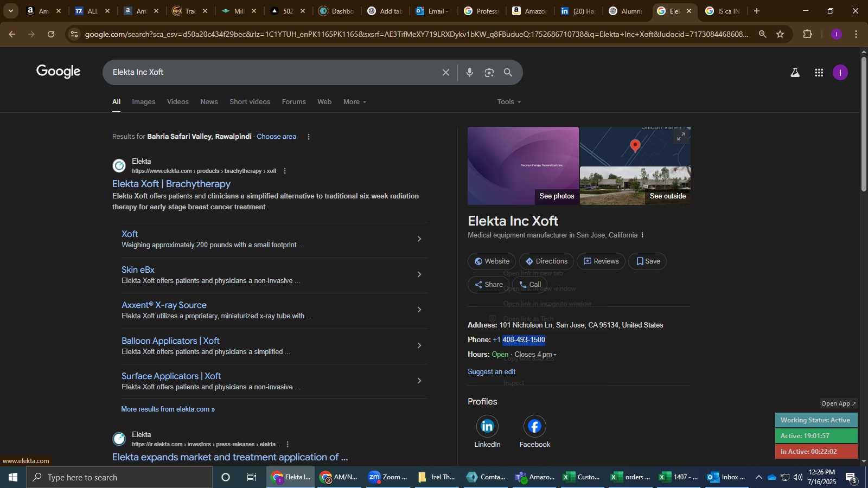
Task: Expand the Surface Applicators chevron
Action: [419, 381]
